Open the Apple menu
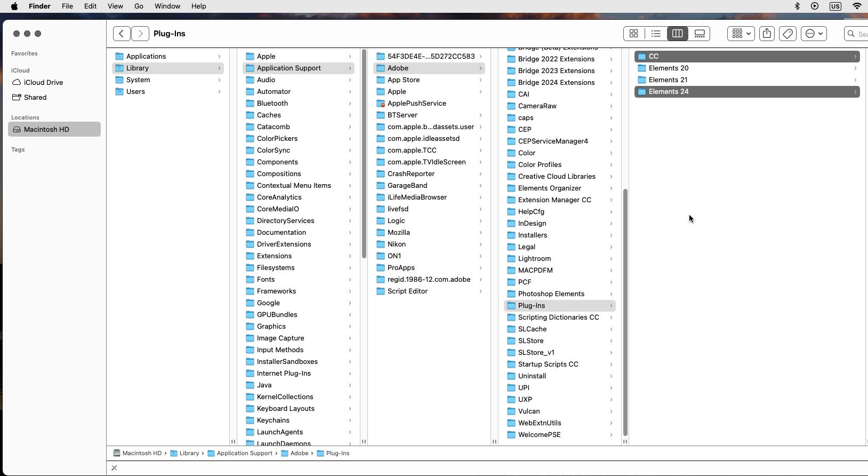This screenshot has height=476, width=868. tap(14, 6)
